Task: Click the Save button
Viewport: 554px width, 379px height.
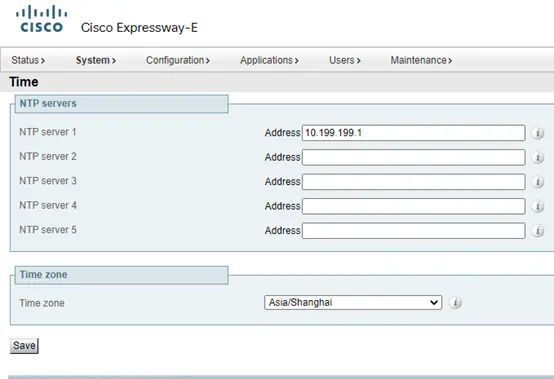Action: click(24, 345)
